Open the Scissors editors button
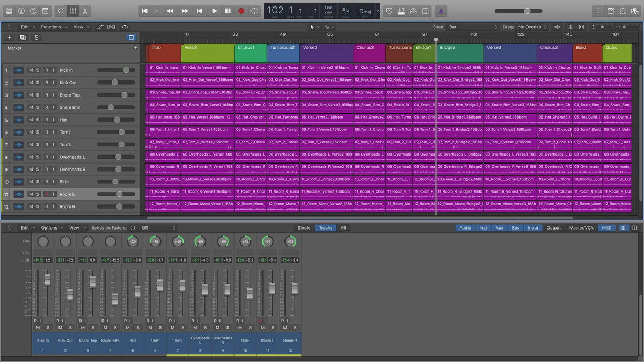This screenshot has height=362, width=644. point(85,11)
